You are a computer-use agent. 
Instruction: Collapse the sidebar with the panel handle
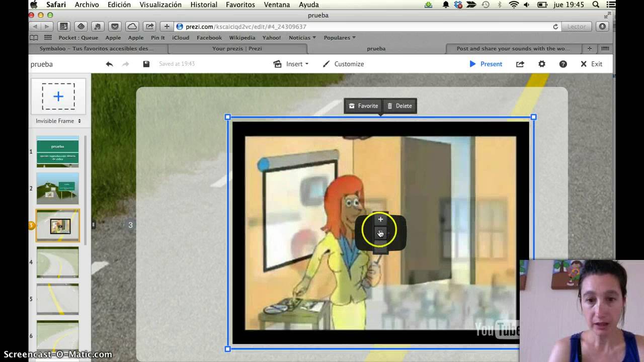point(93,225)
